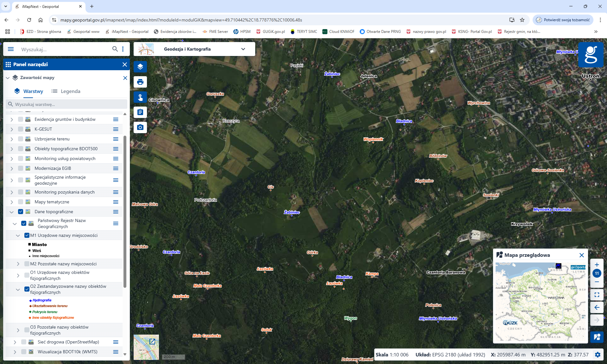Open Geoportal www bookmark
This screenshot has width=607, height=364.
pos(83,32)
